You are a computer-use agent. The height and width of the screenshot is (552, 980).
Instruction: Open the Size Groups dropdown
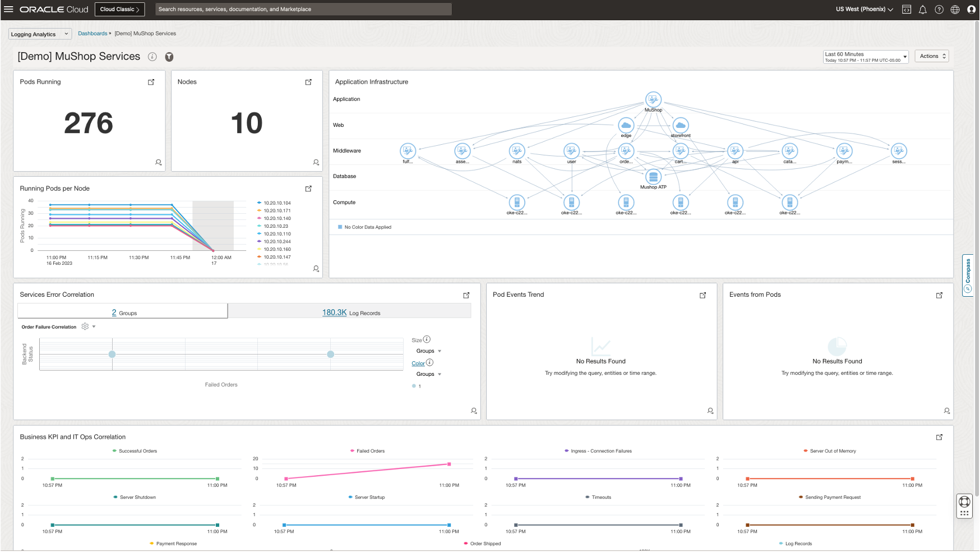point(429,351)
